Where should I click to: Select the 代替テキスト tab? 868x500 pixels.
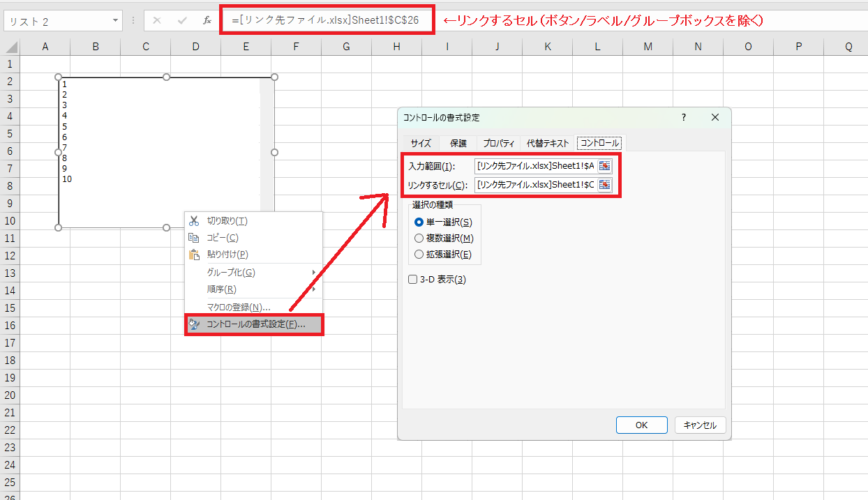point(548,143)
